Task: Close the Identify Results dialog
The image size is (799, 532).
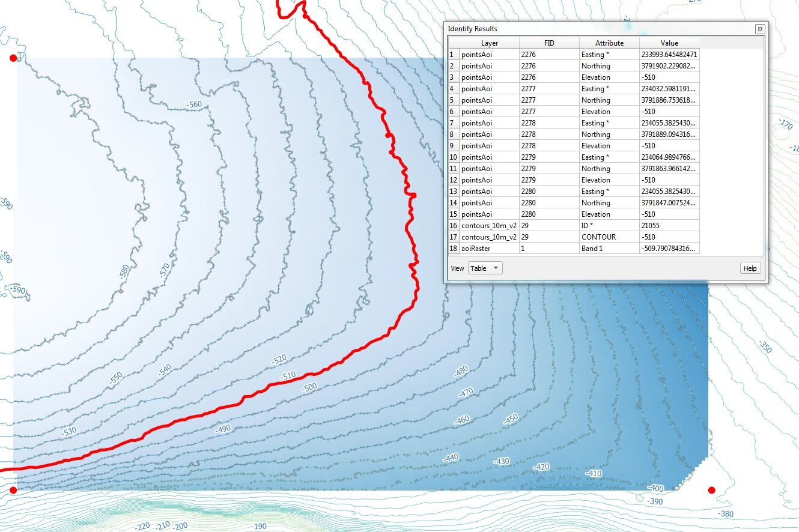Action: (759, 29)
